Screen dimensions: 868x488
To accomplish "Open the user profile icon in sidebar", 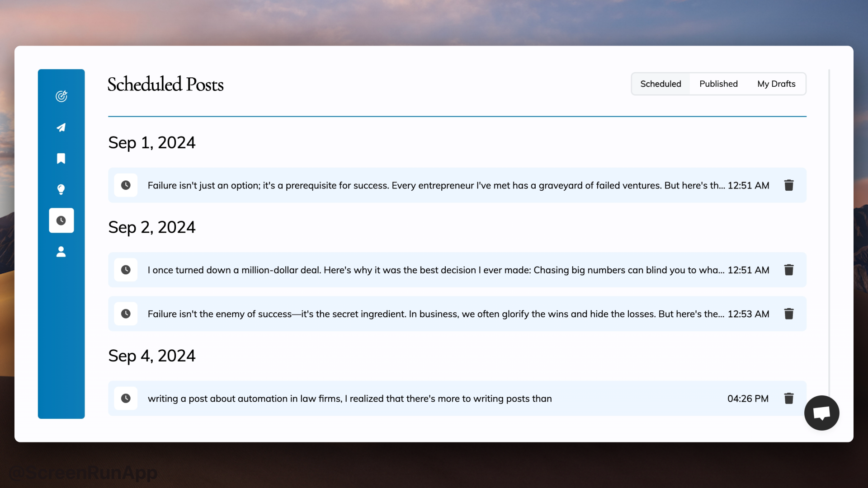I will click(x=61, y=252).
